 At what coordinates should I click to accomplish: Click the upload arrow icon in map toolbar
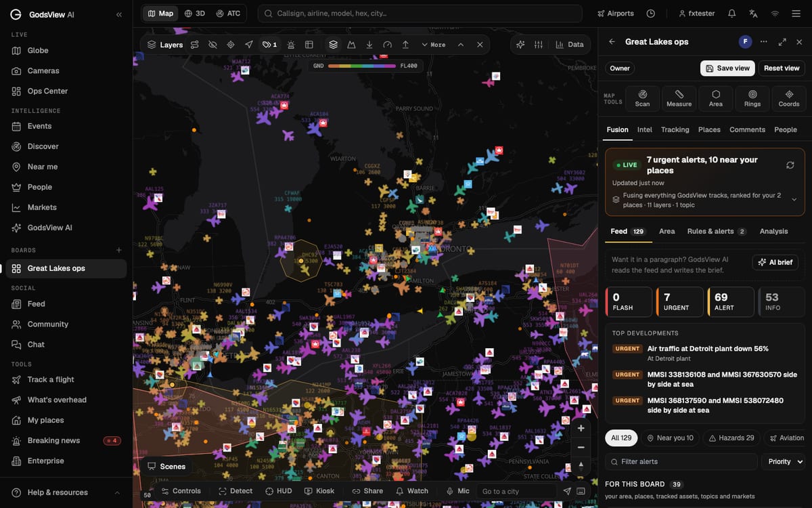[x=405, y=45]
